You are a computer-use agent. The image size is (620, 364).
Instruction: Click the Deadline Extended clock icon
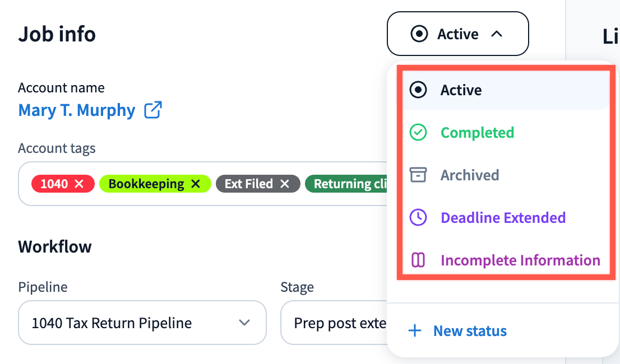[x=418, y=218]
